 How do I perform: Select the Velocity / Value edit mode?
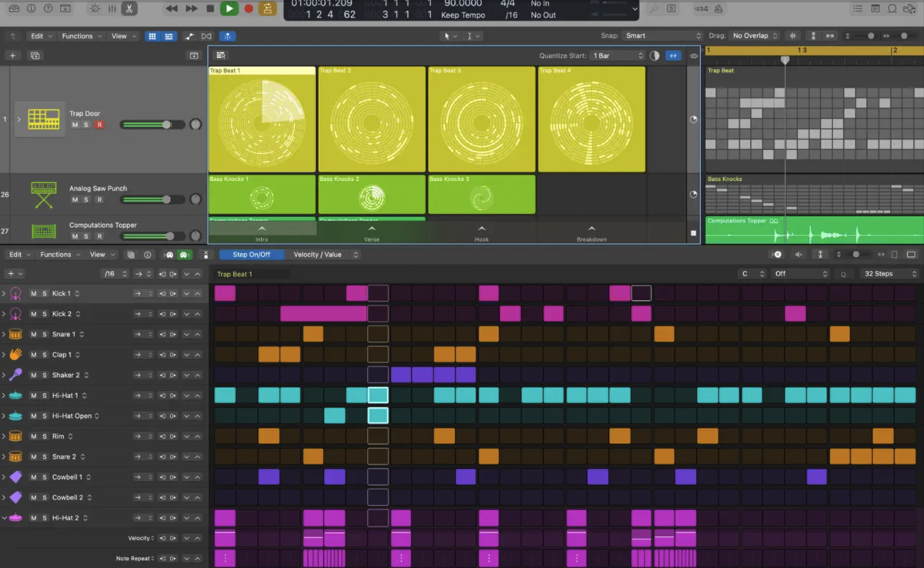click(x=317, y=255)
